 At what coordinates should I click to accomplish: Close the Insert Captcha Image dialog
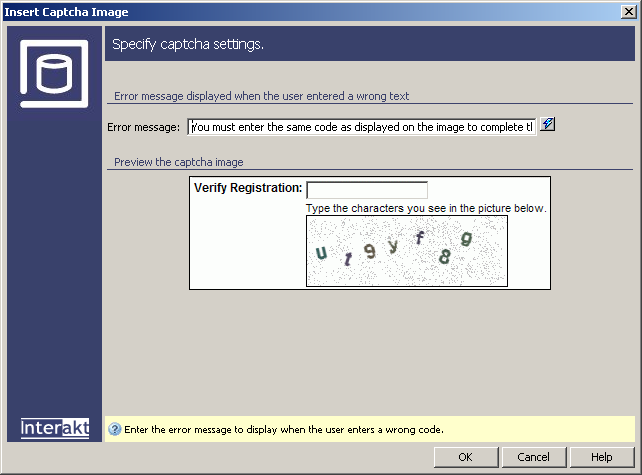(630, 12)
